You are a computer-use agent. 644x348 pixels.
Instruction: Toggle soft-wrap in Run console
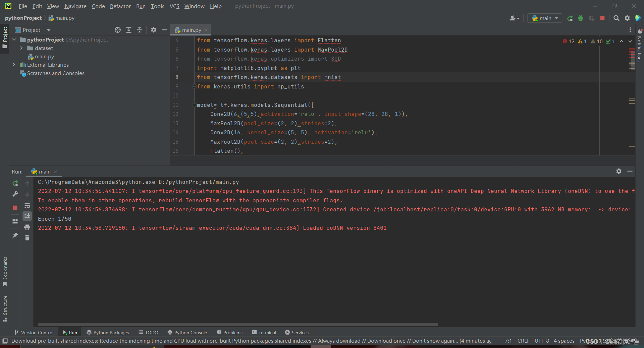click(27, 205)
